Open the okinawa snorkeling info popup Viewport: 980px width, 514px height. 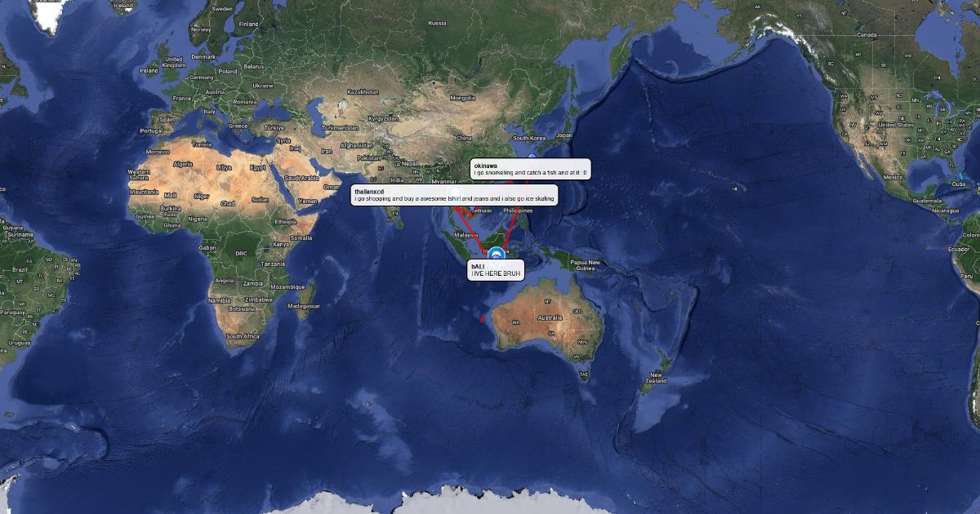pyautogui.click(x=530, y=169)
